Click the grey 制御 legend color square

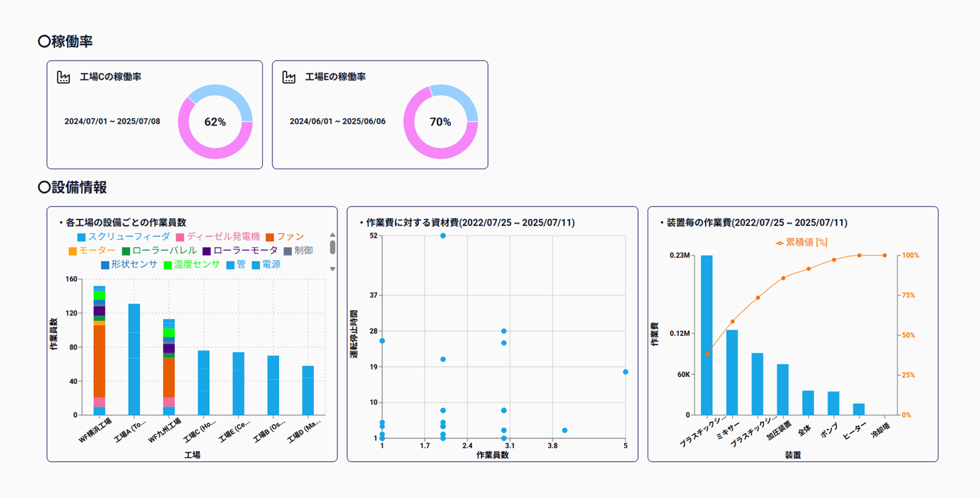[288, 251]
